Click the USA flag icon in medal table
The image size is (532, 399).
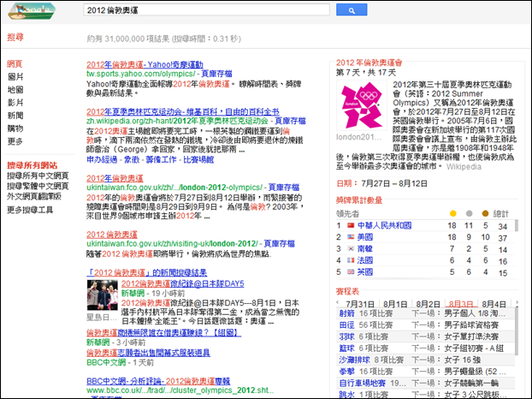point(351,237)
